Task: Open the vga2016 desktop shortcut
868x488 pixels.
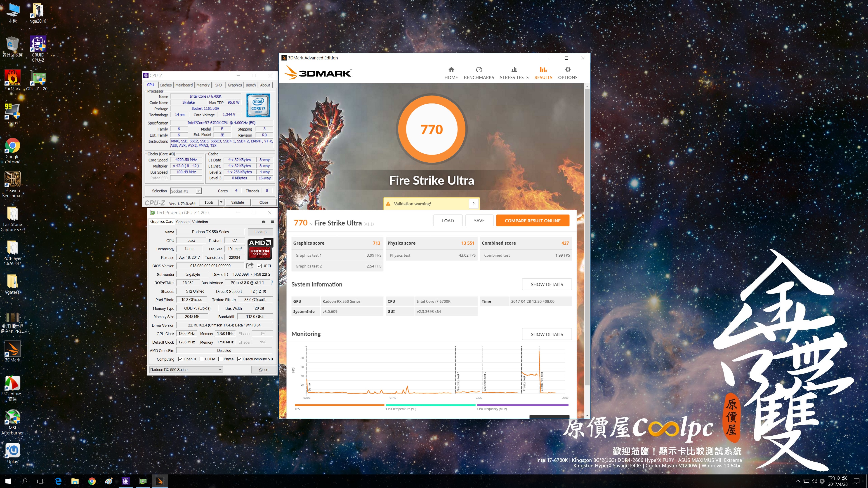Action: tap(38, 13)
